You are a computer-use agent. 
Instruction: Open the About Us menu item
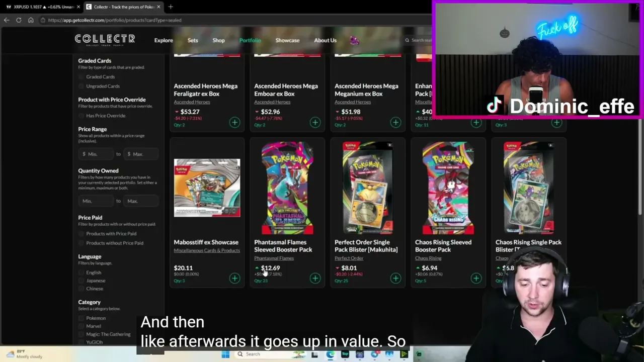click(x=325, y=40)
